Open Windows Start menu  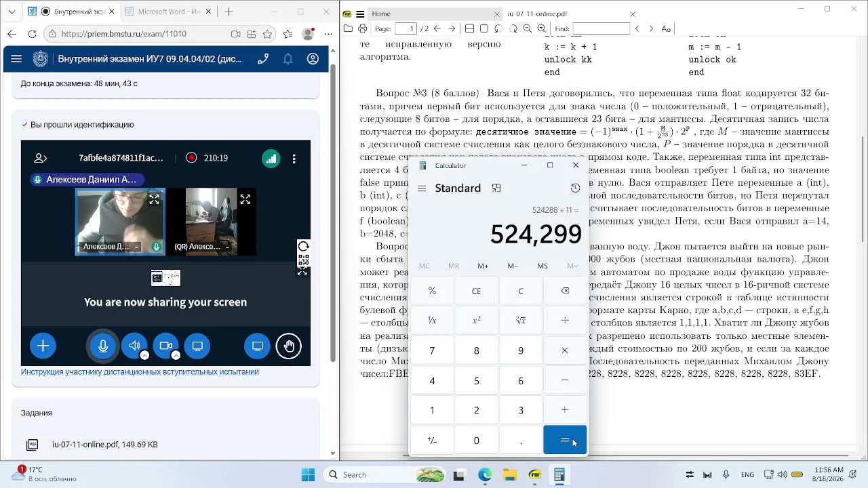click(x=308, y=474)
